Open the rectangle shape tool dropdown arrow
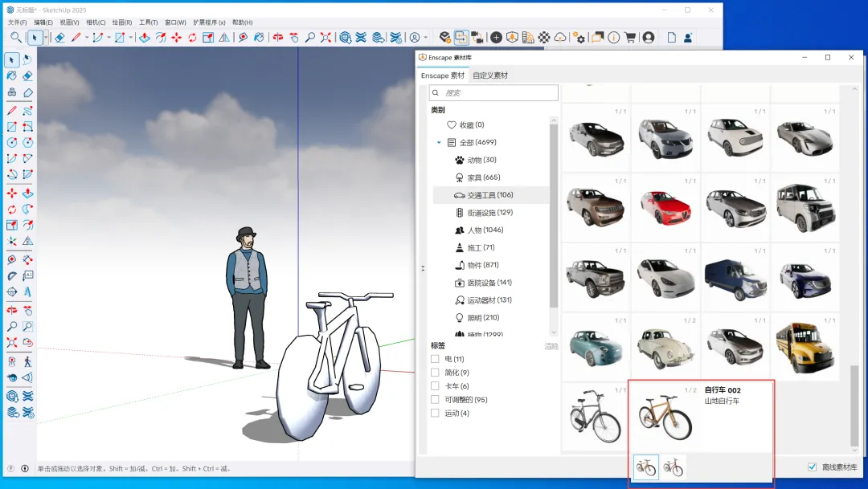Screen dimensions: 868x489 (131, 37)
